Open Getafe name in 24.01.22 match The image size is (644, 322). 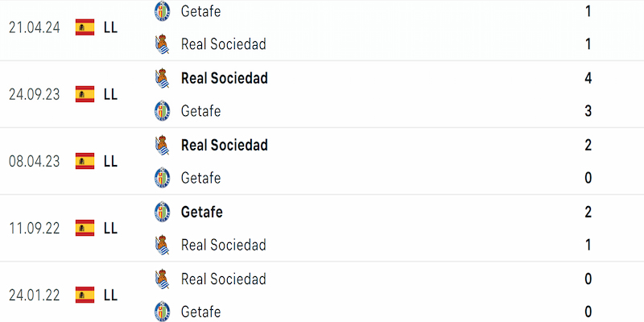[200, 312]
